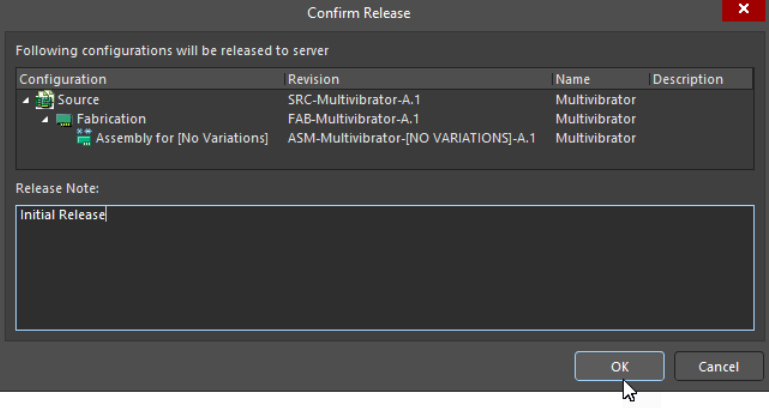The height and width of the screenshot is (408, 769).
Task: Select the Source configuration row
Action: pyautogui.click(x=78, y=100)
